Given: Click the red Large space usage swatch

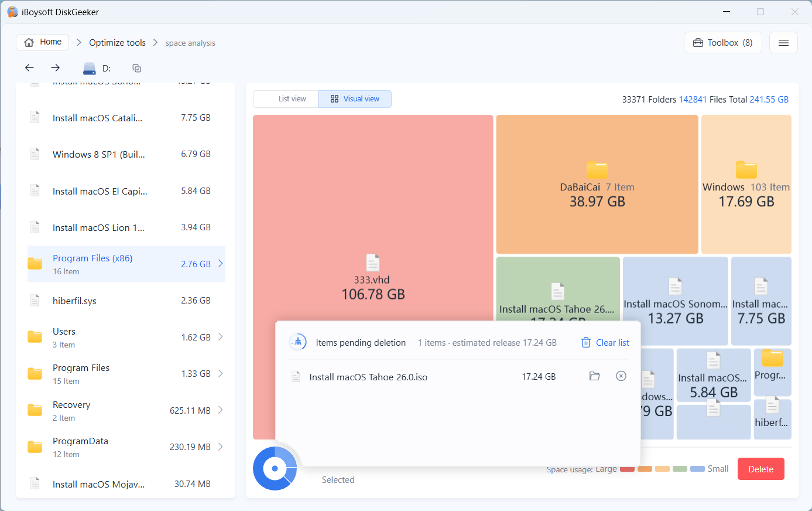Looking at the screenshot, I should point(627,469).
